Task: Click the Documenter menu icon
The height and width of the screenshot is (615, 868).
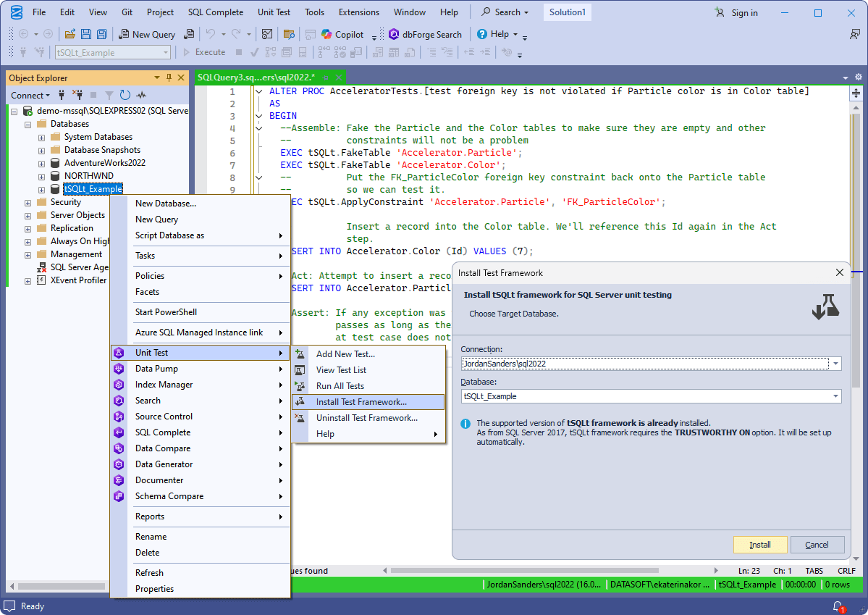Action: coord(119,480)
